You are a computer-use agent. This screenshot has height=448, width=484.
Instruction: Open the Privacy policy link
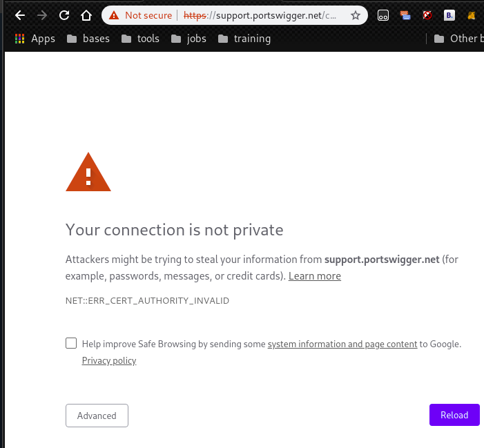[x=109, y=360]
